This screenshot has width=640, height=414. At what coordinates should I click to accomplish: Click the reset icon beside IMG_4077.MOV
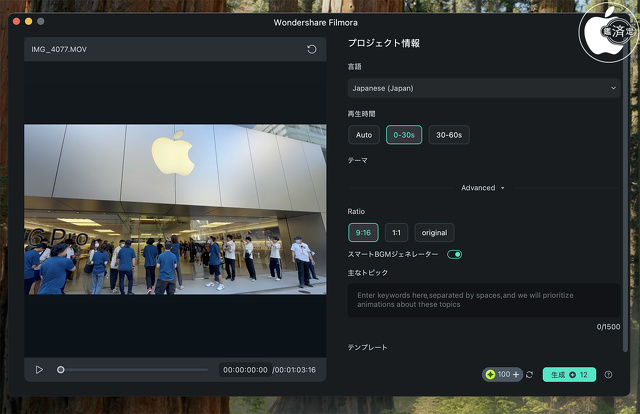click(x=312, y=49)
